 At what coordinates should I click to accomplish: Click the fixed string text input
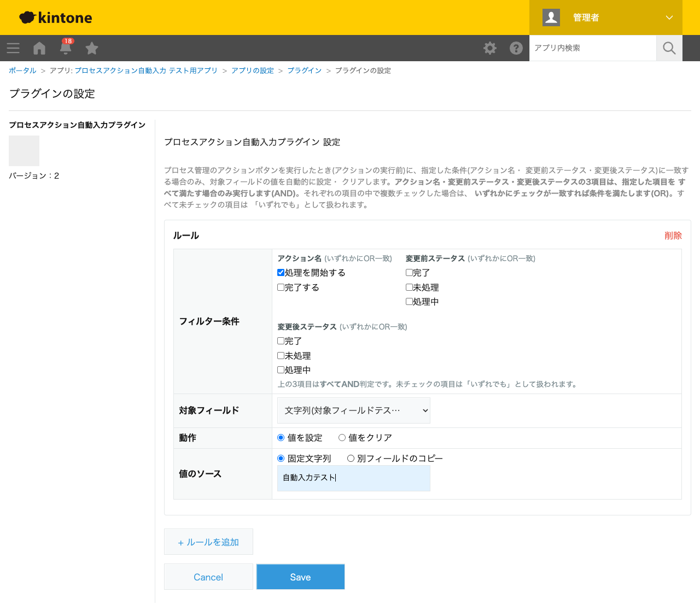[354, 478]
